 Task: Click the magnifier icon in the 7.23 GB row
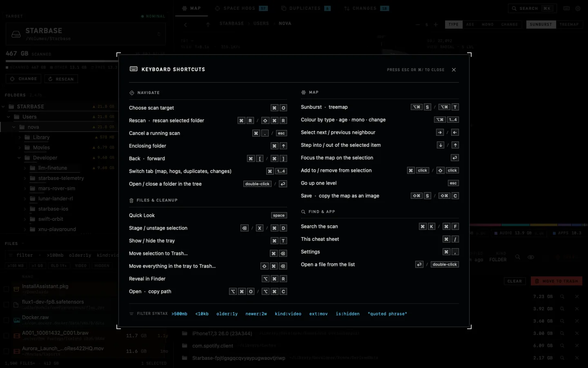coord(562,296)
